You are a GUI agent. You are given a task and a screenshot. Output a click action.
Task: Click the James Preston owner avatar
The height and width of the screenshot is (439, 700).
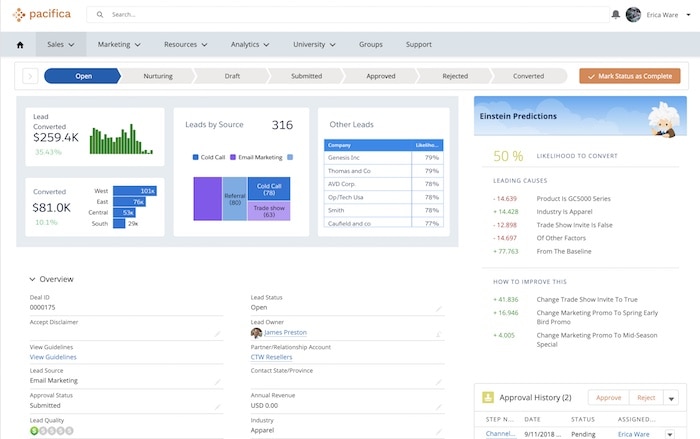[x=256, y=333]
